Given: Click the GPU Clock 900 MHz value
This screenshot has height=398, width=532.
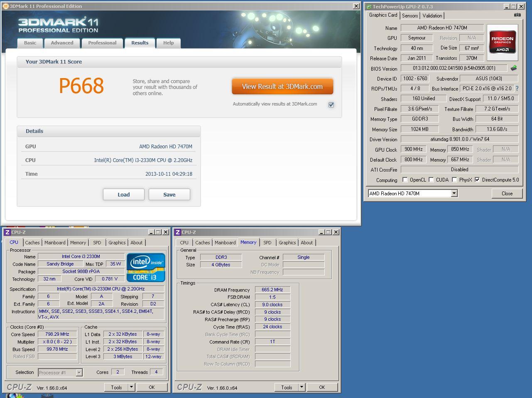Looking at the screenshot, I should click(414, 149).
